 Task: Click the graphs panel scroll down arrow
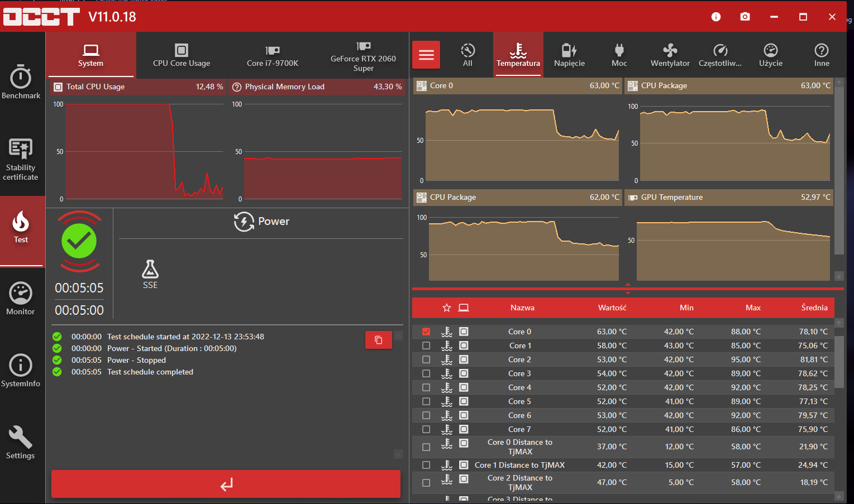[x=839, y=276]
